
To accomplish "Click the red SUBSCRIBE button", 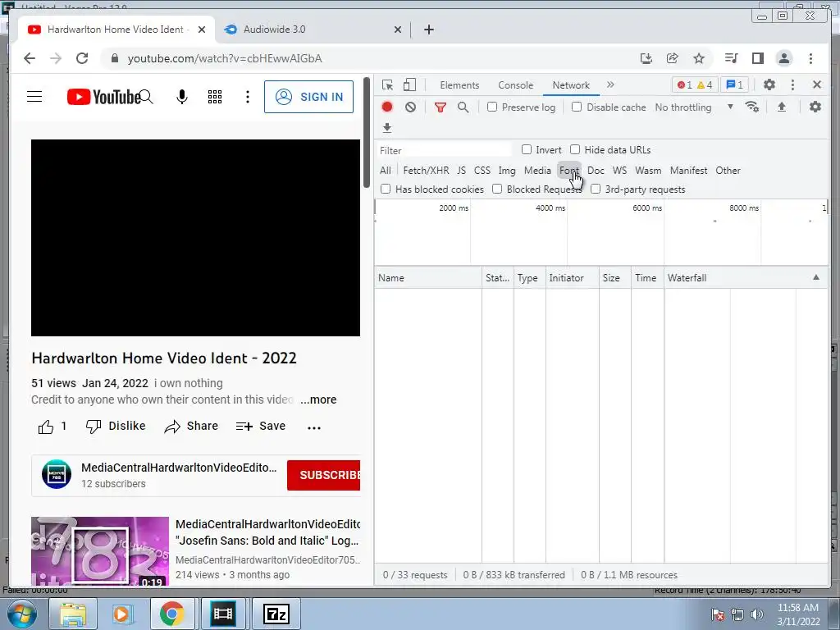I will (x=323, y=475).
